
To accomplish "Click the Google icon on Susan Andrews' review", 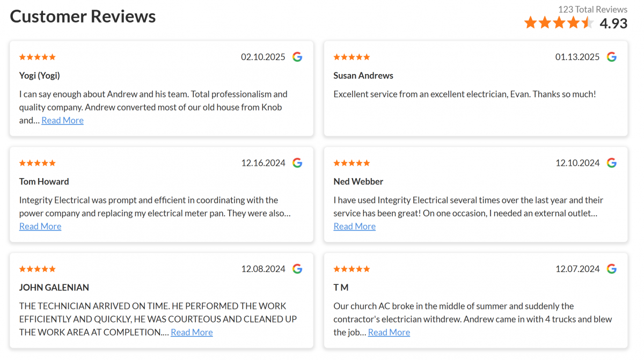I will pos(611,57).
